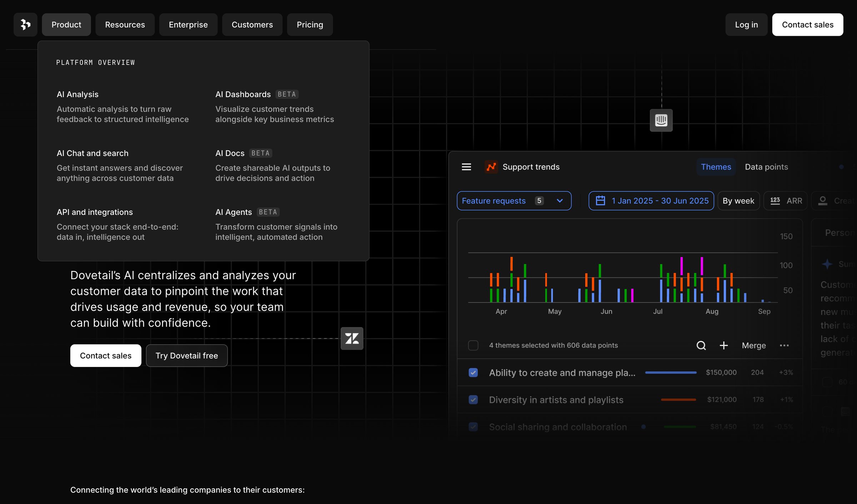Click the sparkle summary icon in side panel
The image size is (857, 504).
[x=827, y=264]
